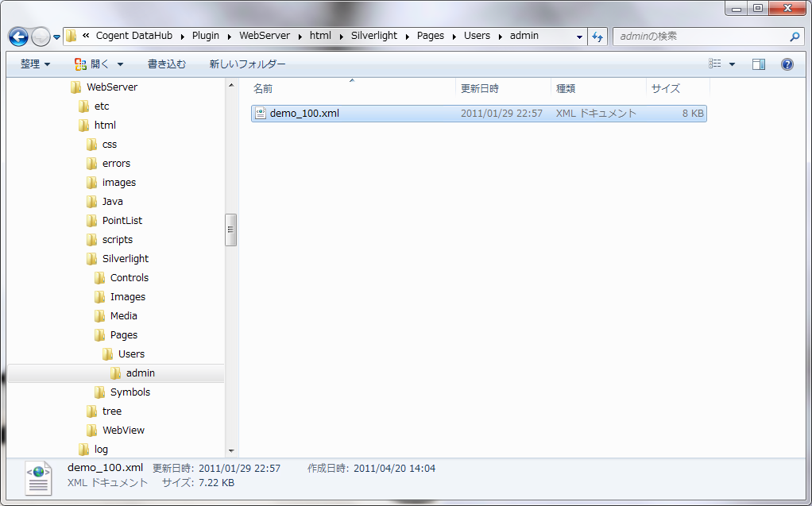Click the 開く open button
This screenshot has width=812, height=506.
(93, 64)
